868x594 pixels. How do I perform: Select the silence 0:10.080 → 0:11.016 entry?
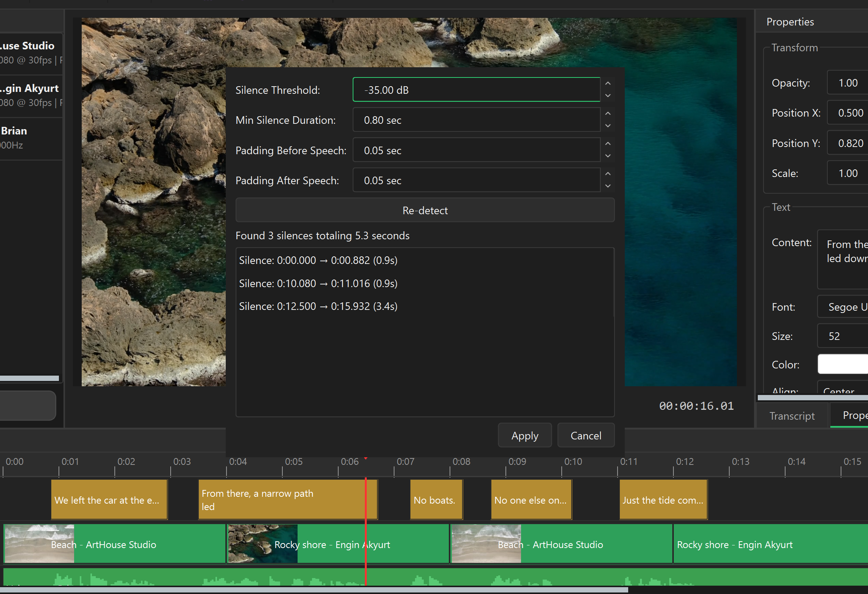point(424,283)
